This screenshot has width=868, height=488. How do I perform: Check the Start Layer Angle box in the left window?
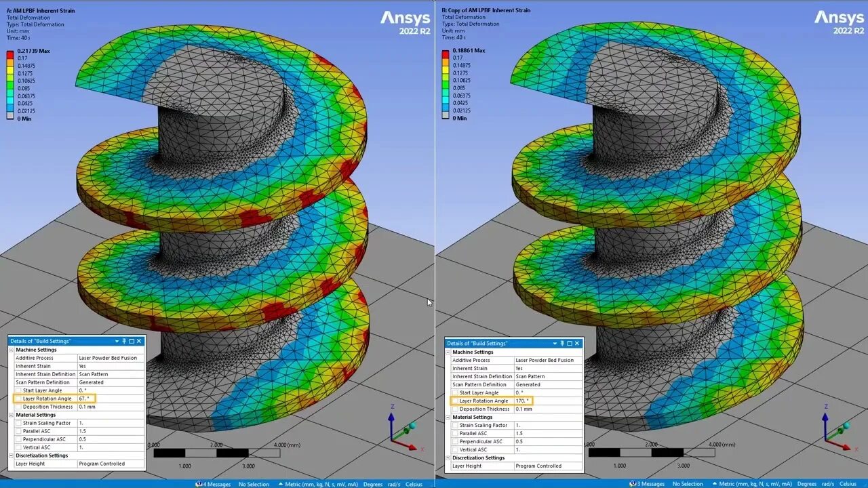click(x=18, y=390)
